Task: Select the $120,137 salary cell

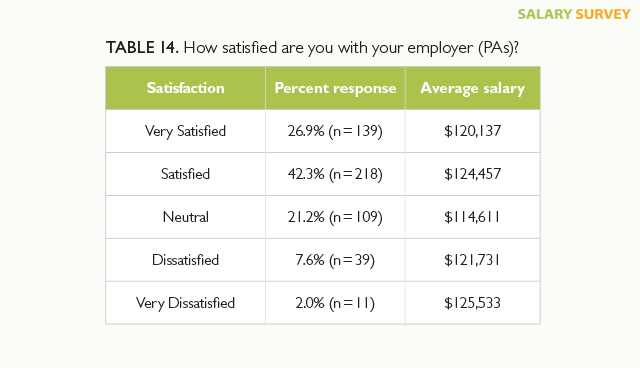Action: tap(473, 131)
